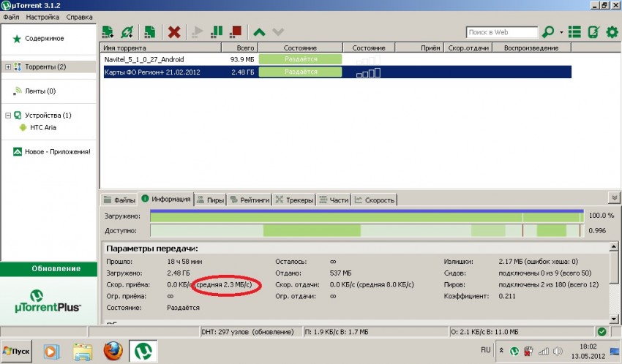Collapse the details pane with chevron
Screen dimensions: 622x364
tap(613, 198)
